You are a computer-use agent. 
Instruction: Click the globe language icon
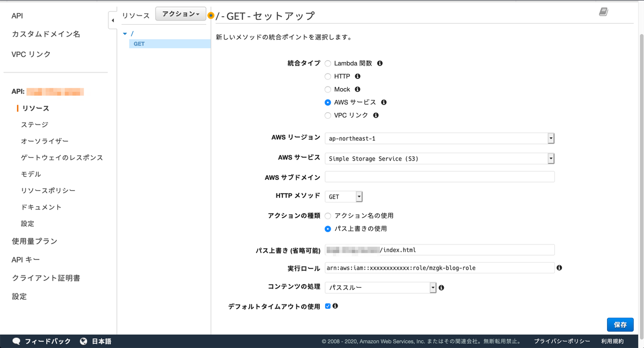tap(84, 341)
